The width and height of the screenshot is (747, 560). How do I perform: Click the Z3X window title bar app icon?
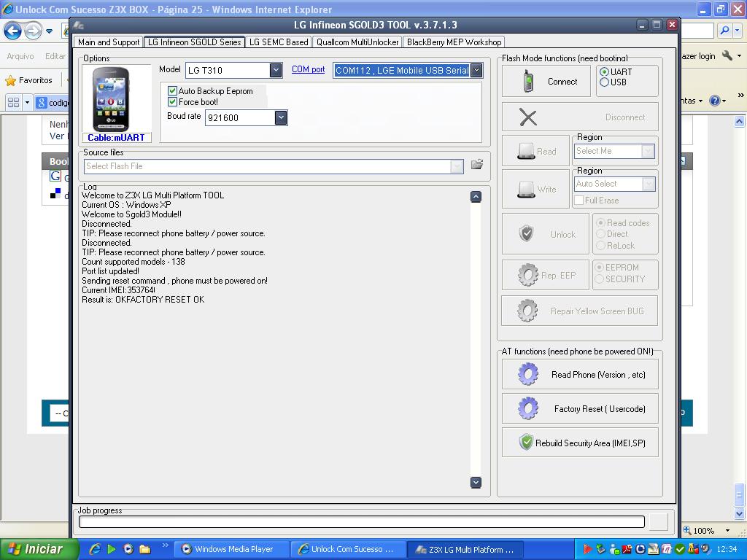pos(79,26)
